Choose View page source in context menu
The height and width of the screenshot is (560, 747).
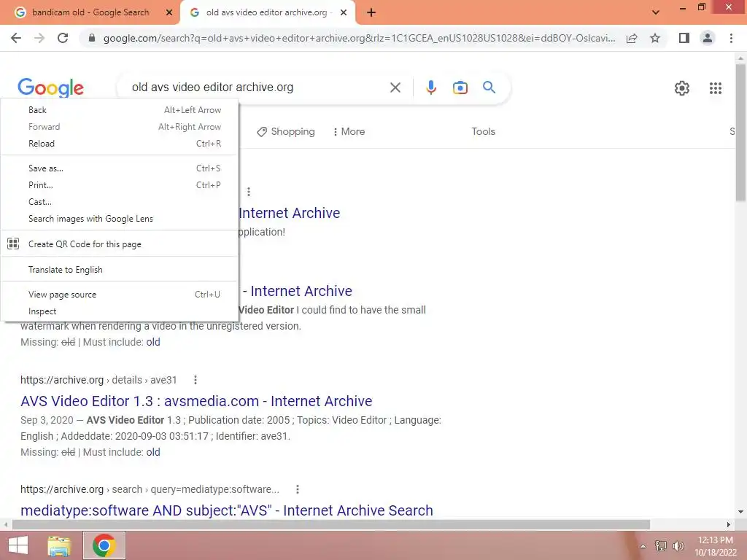tap(119, 295)
